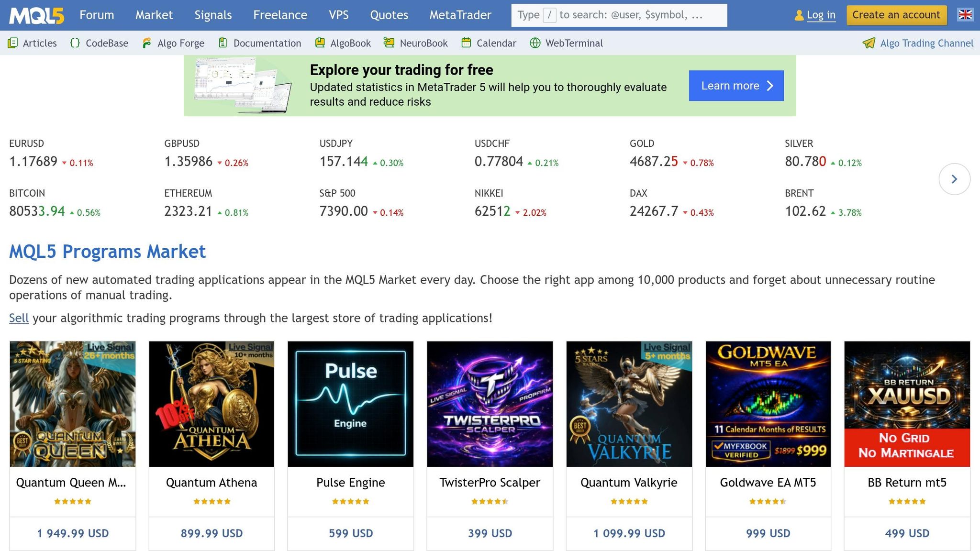
Task: Open the Signals menu
Action: [213, 15]
